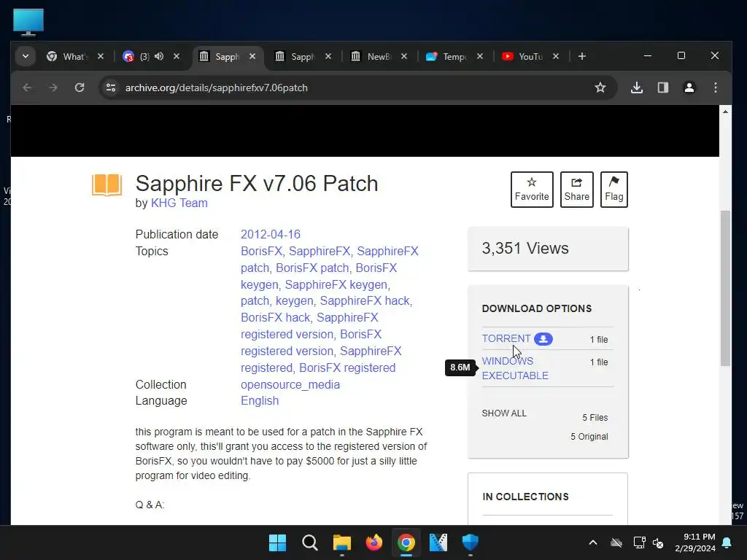Click the orange book texts icon
This screenshot has height=560, width=747.
(x=107, y=184)
